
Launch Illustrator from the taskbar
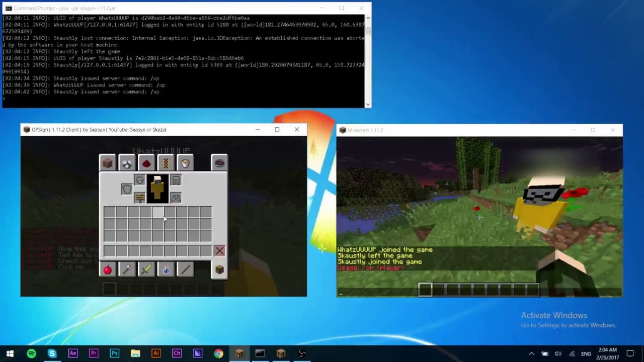(x=156, y=353)
